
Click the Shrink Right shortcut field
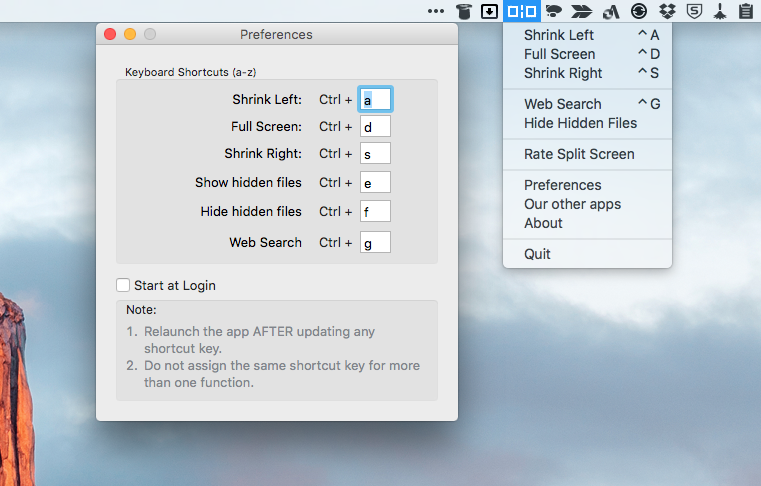[x=375, y=153]
